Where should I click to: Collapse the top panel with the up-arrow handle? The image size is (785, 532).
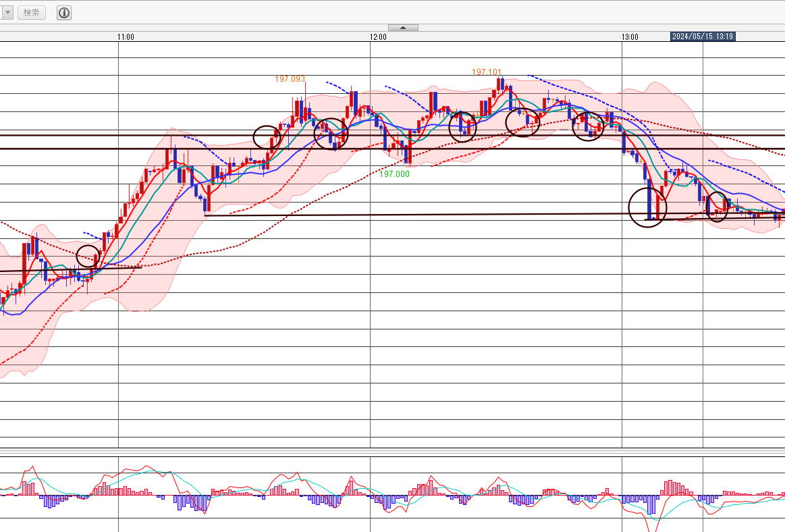(403, 28)
